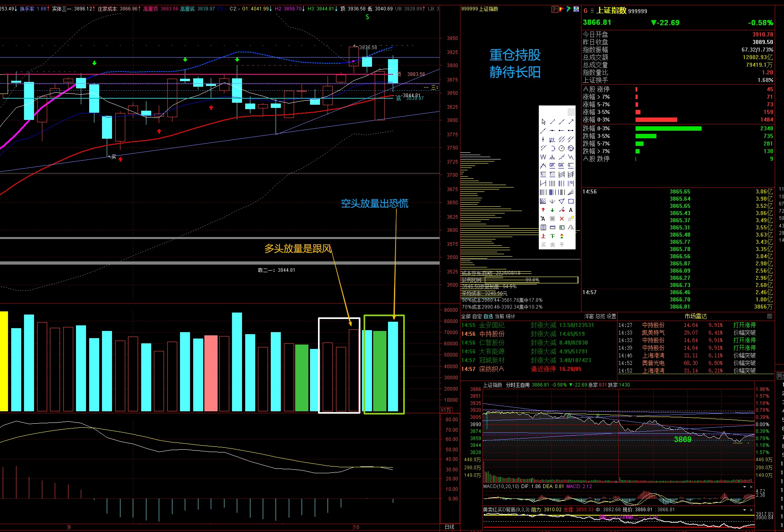
Task: Select the green down-arrow marker tool
Action: click(552, 210)
